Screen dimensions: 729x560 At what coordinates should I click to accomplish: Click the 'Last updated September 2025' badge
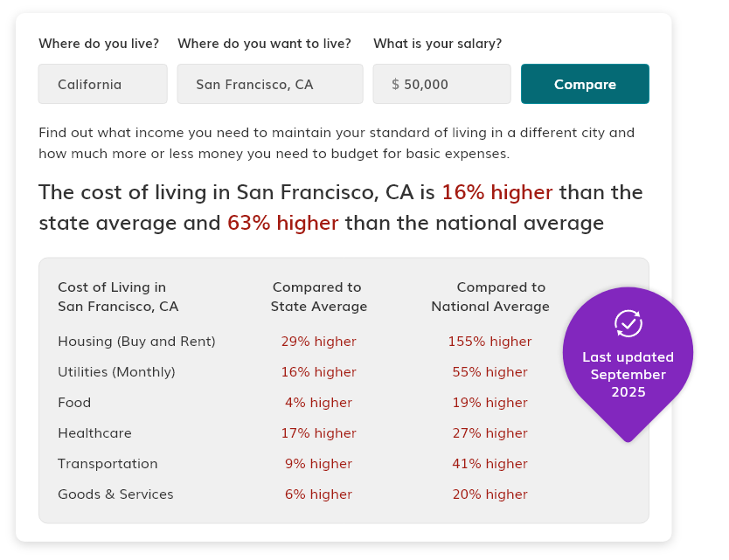[x=628, y=375]
